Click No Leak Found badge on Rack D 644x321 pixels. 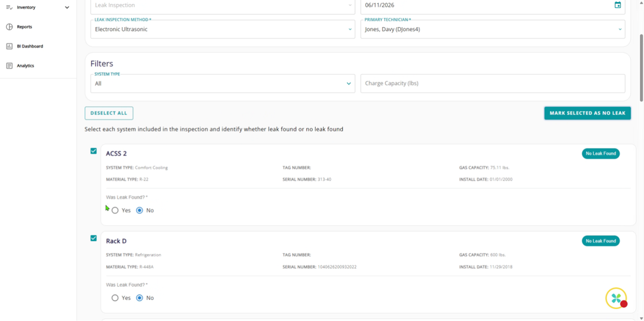click(600, 241)
